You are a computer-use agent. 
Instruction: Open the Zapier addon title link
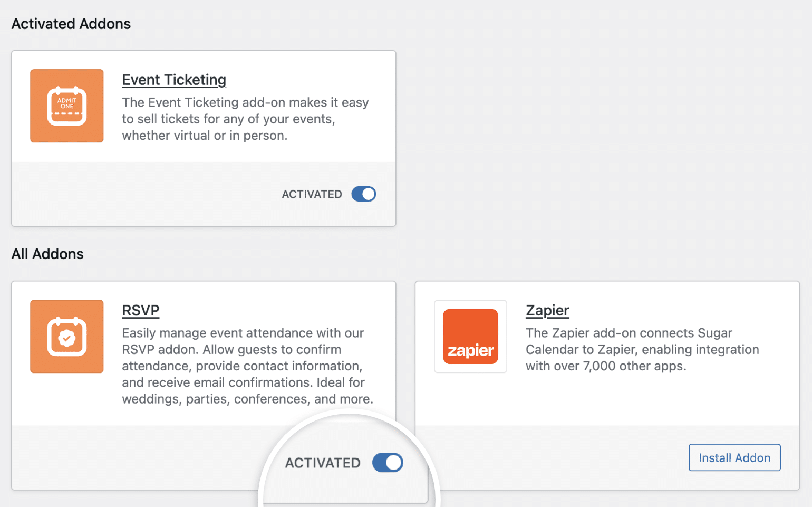click(547, 310)
